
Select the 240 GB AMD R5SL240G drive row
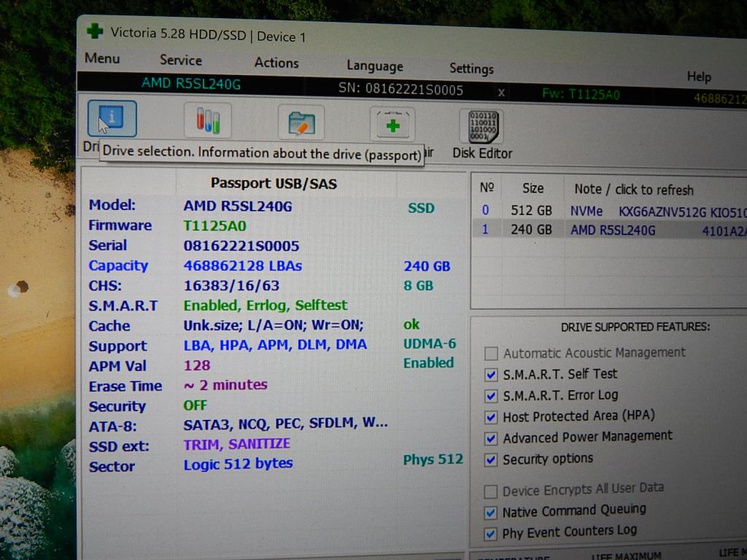[610, 230]
